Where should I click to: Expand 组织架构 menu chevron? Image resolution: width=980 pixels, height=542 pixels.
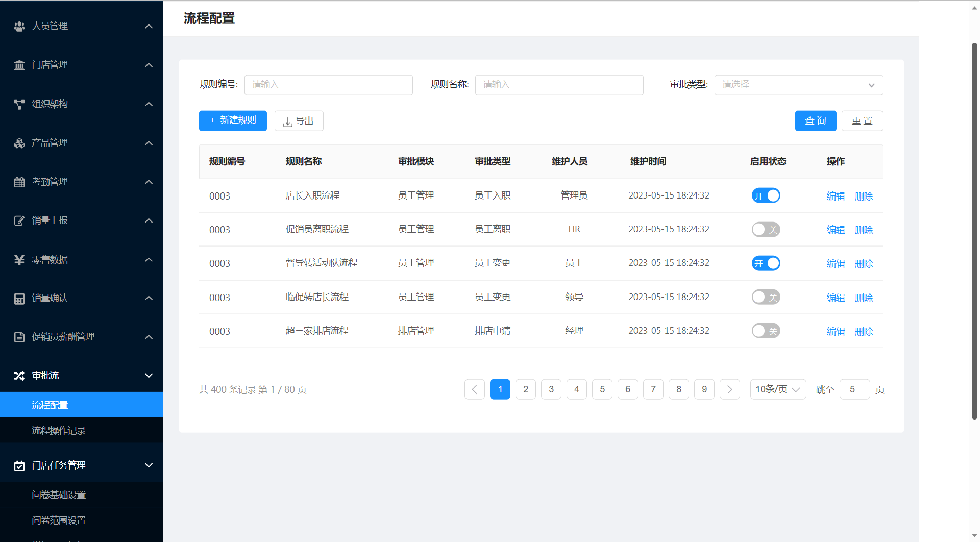click(x=149, y=104)
